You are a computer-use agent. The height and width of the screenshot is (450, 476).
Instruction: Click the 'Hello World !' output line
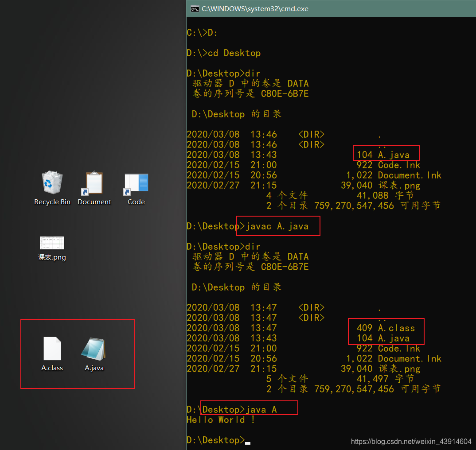(x=221, y=420)
